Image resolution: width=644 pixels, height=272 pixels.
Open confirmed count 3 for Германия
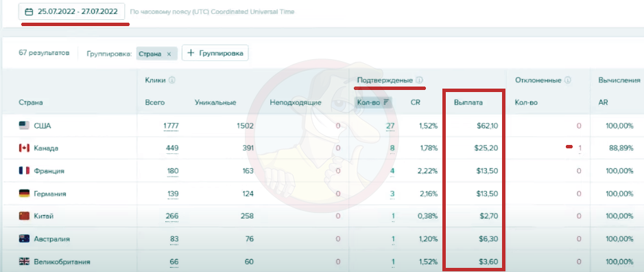[x=392, y=194]
